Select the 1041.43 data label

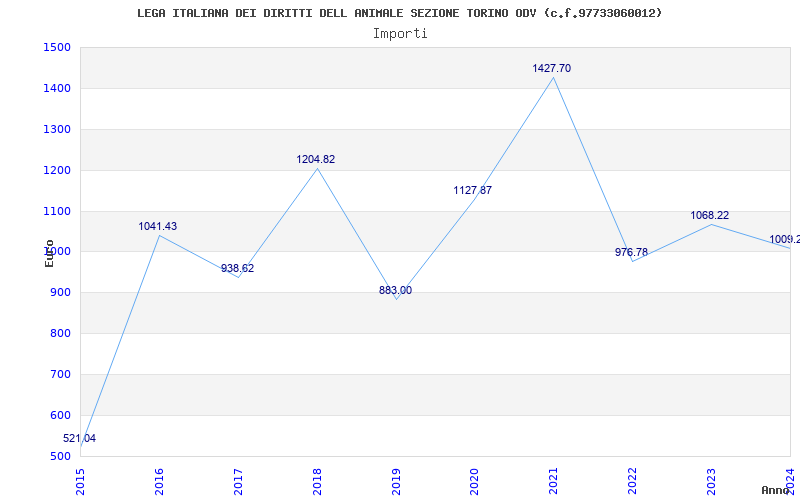(158, 227)
